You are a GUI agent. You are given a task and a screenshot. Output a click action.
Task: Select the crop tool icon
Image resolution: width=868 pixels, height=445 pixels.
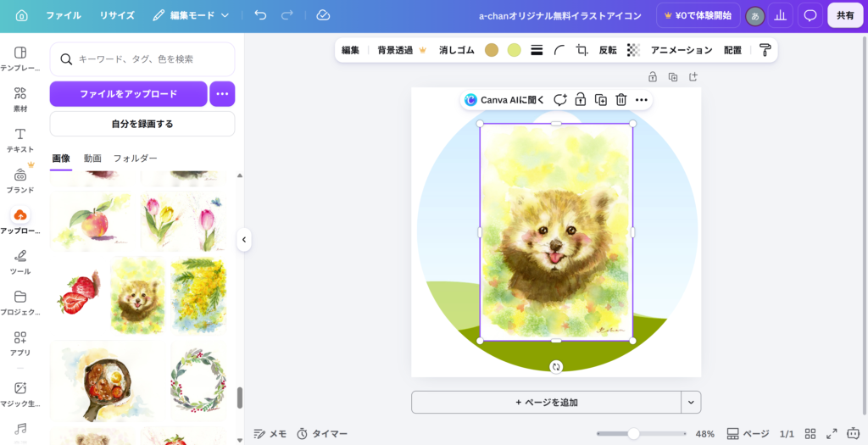pyautogui.click(x=581, y=50)
